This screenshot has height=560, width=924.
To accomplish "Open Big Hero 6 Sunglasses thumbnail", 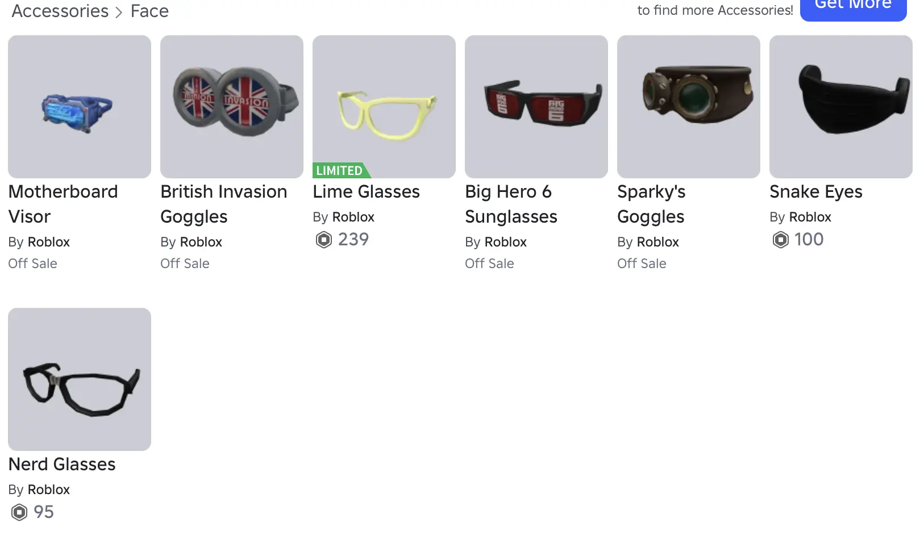I will tap(536, 107).
